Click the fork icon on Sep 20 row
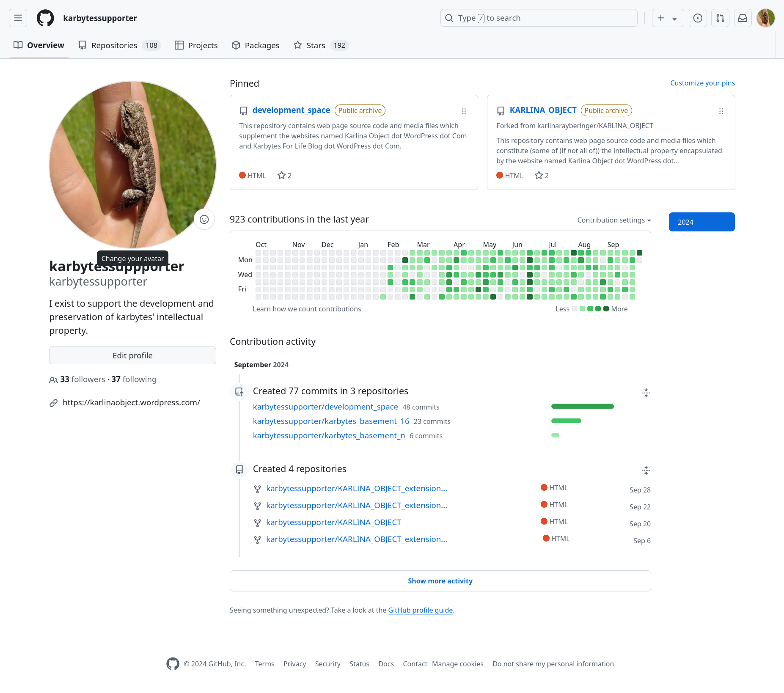 click(257, 523)
